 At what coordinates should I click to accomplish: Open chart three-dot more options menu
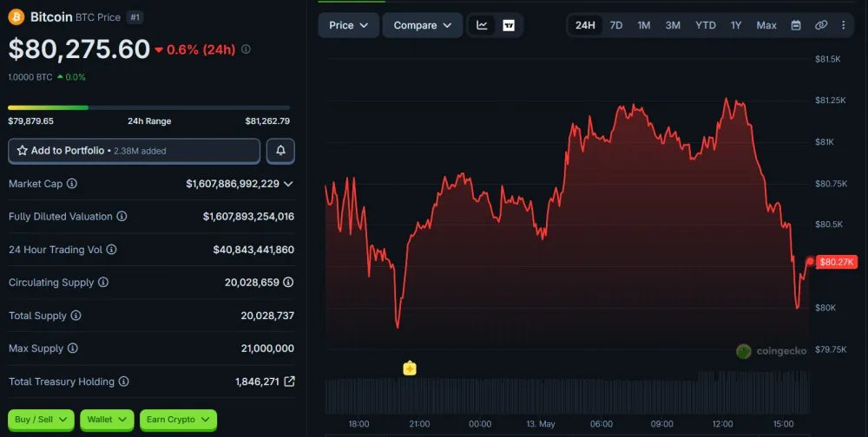pyautogui.click(x=844, y=25)
